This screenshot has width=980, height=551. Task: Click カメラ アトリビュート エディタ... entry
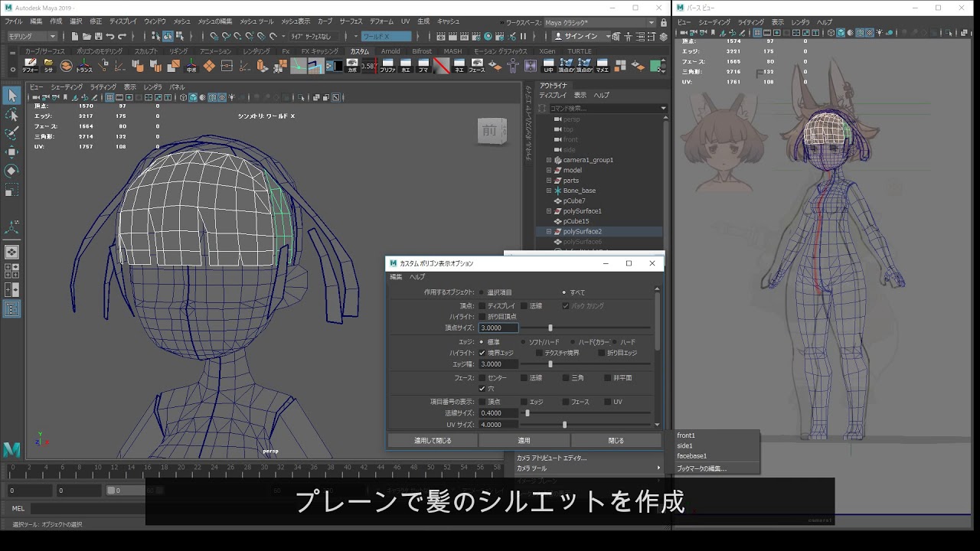(x=551, y=458)
